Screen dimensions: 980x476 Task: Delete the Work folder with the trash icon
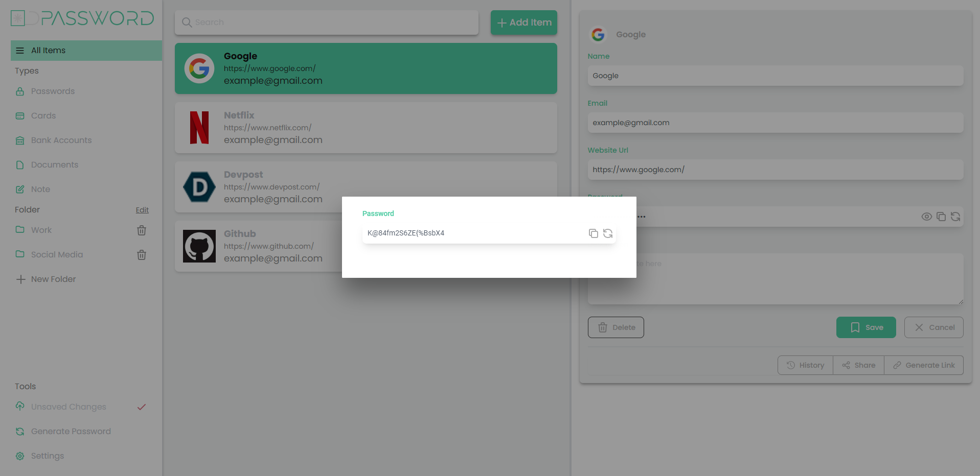pos(142,230)
